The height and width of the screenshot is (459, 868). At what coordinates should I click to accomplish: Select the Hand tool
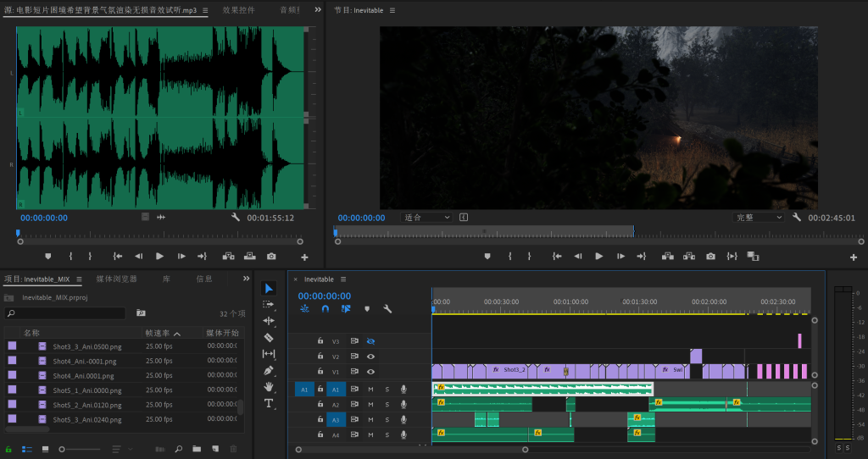[x=269, y=386]
